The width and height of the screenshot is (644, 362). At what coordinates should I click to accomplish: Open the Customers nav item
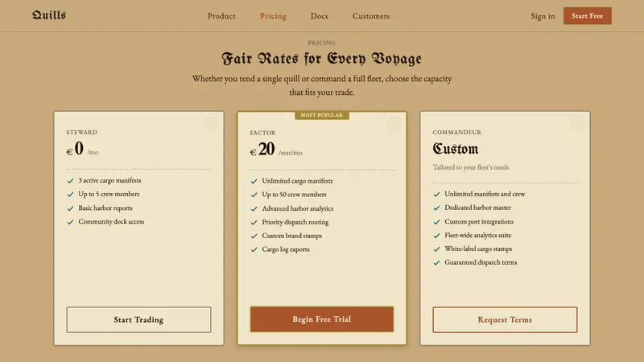[x=371, y=16]
